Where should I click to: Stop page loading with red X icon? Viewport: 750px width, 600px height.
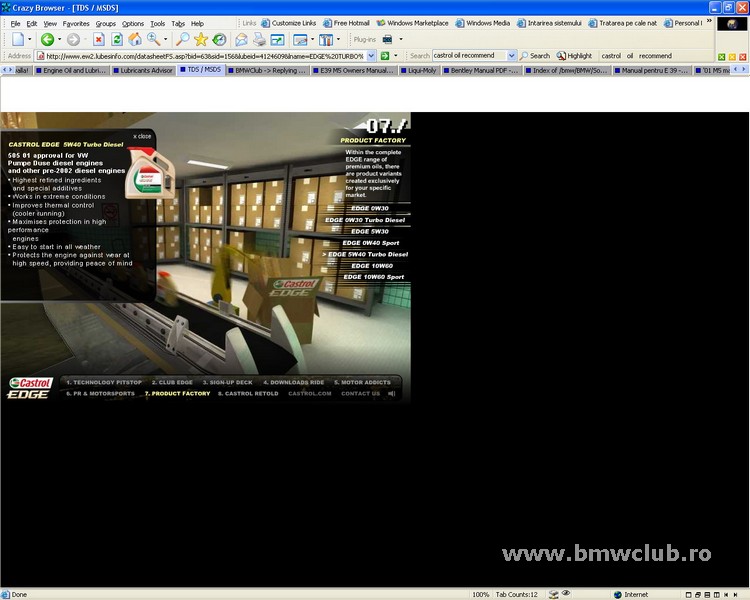tap(99, 39)
